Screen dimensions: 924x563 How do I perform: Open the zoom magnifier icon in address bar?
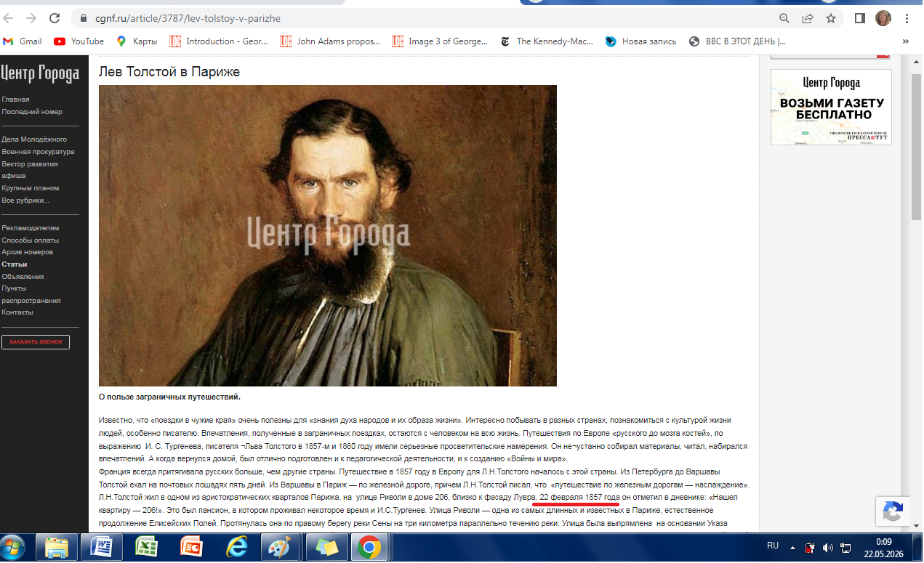coord(784,18)
